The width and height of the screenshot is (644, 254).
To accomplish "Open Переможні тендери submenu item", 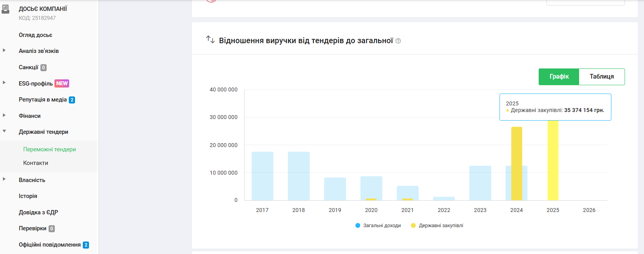I will [49, 149].
